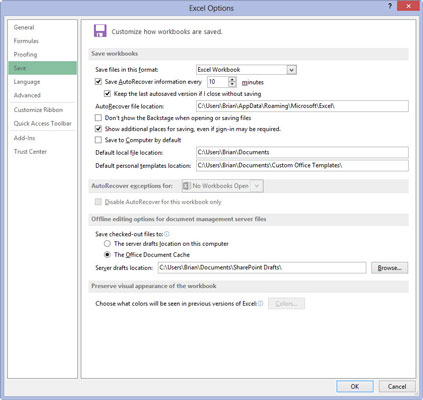Click info icon next to Save checked-out files
This screenshot has width=423, height=400.
pos(167,234)
